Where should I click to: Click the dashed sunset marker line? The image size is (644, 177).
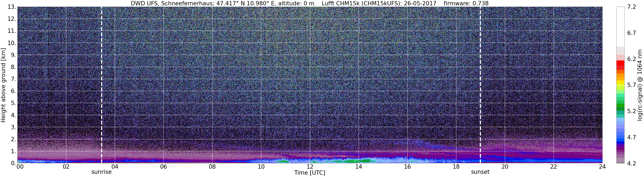480,85
